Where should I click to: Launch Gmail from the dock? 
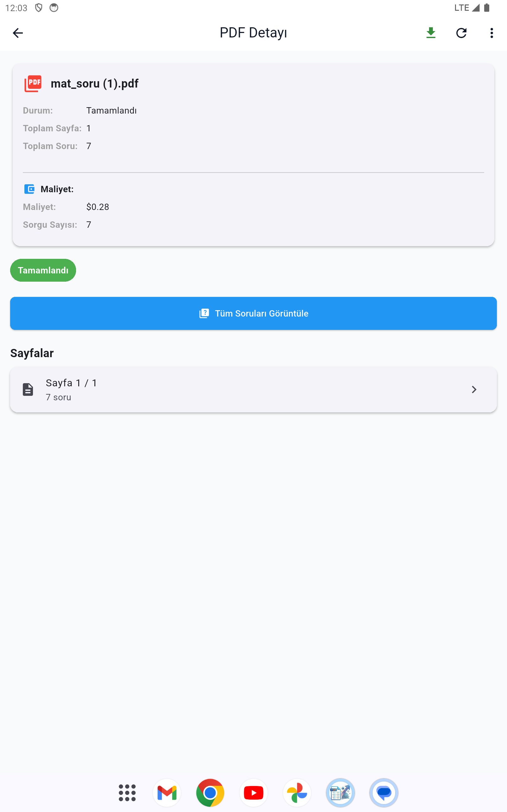[x=167, y=793]
